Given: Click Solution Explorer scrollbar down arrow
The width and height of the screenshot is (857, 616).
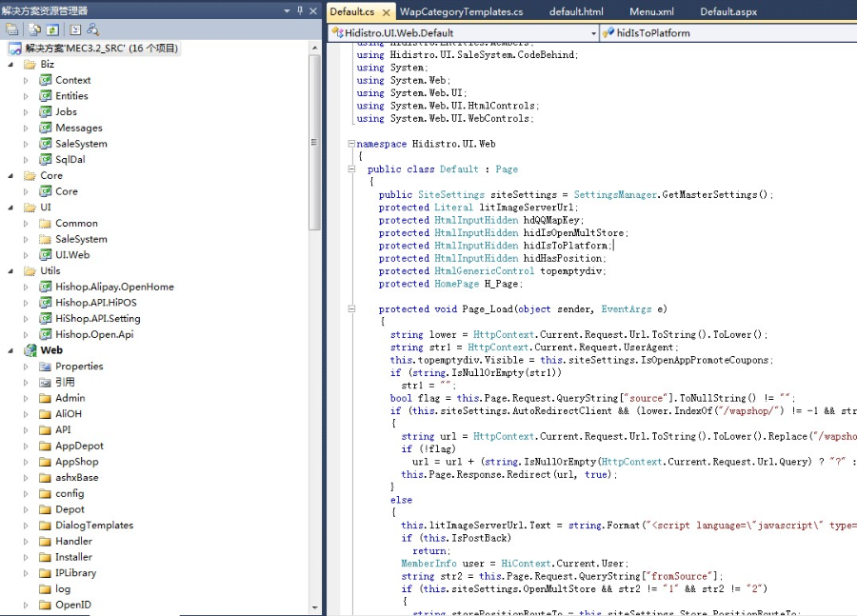Looking at the screenshot, I should click(x=314, y=606).
